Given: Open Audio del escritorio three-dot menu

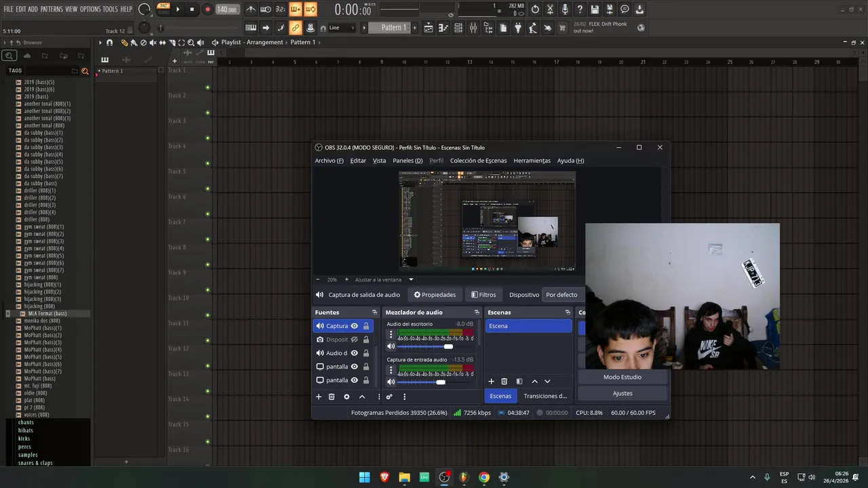Looking at the screenshot, I should tap(391, 335).
